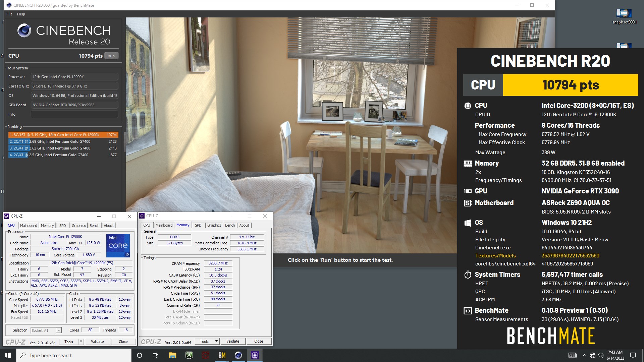Screen dimensions: 644x362
Task: Open volume control in tray
Action: coord(601,355)
